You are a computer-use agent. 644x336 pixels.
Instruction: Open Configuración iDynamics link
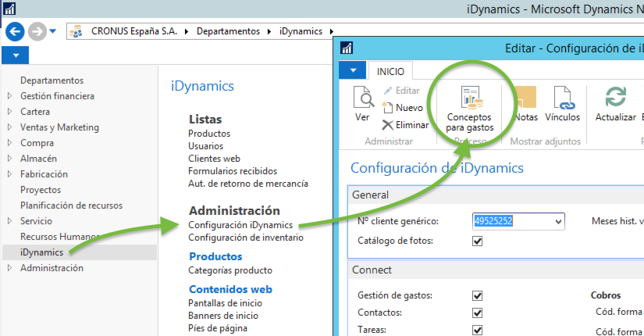pos(240,225)
